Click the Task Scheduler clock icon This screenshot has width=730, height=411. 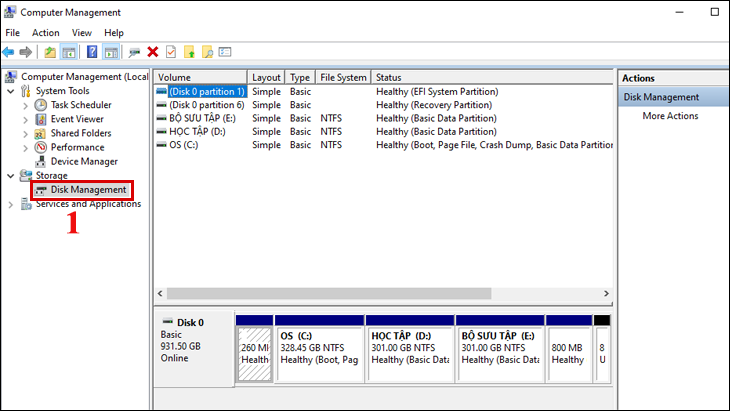pyautogui.click(x=41, y=105)
